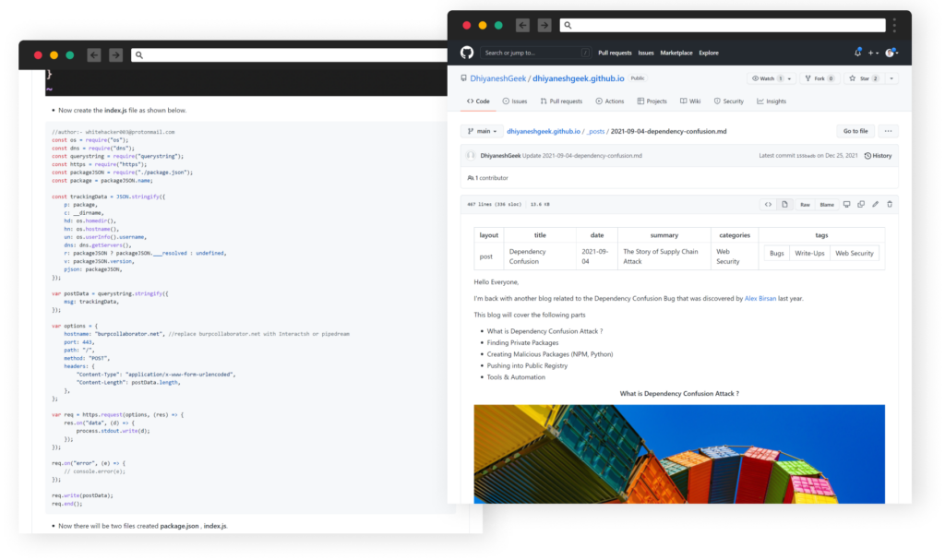Open Marketplace in the GitHub top nav

(676, 53)
